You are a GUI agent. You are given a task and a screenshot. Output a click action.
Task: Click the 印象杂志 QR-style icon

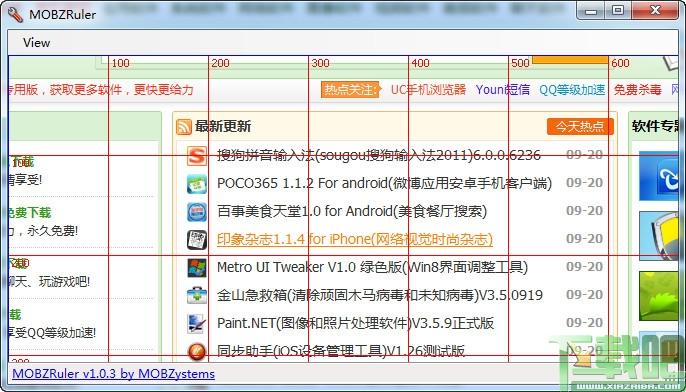coord(196,240)
